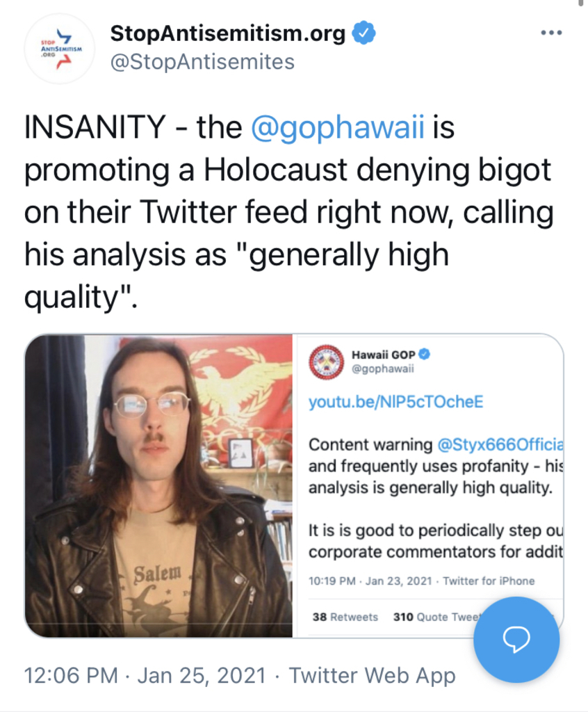Open the @gophawaii mention link
Viewport: 588px width, 712px height.
coord(338,127)
